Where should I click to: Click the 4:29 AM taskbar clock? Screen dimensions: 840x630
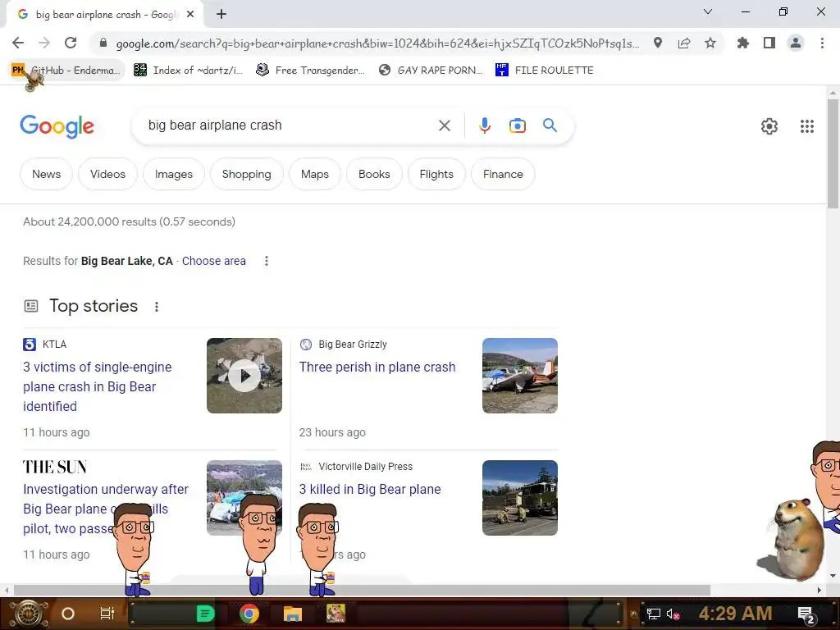point(735,614)
